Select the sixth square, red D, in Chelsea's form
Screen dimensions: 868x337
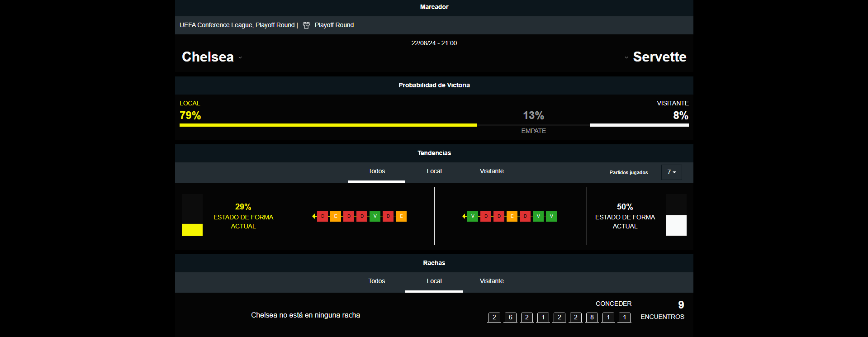click(x=388, y=216)
